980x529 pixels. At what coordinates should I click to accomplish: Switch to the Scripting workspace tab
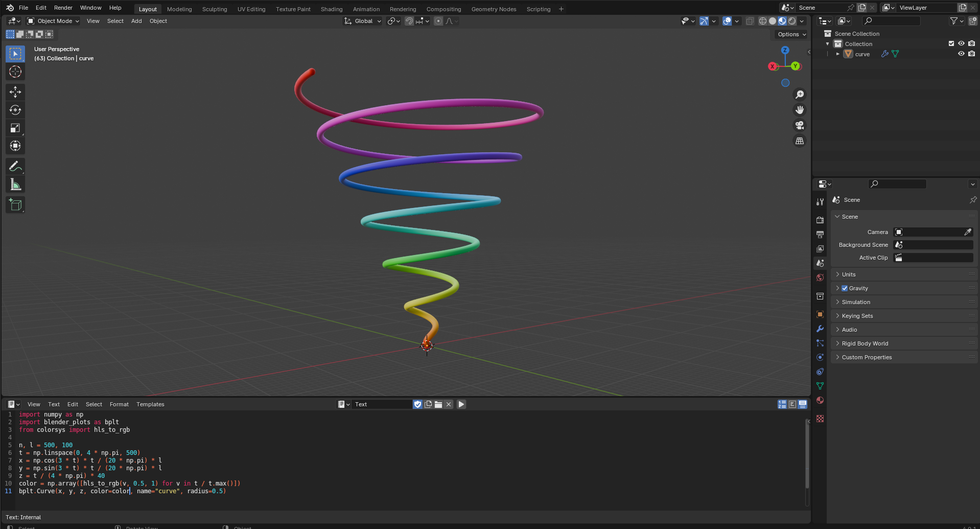click(x=539, y=9)
